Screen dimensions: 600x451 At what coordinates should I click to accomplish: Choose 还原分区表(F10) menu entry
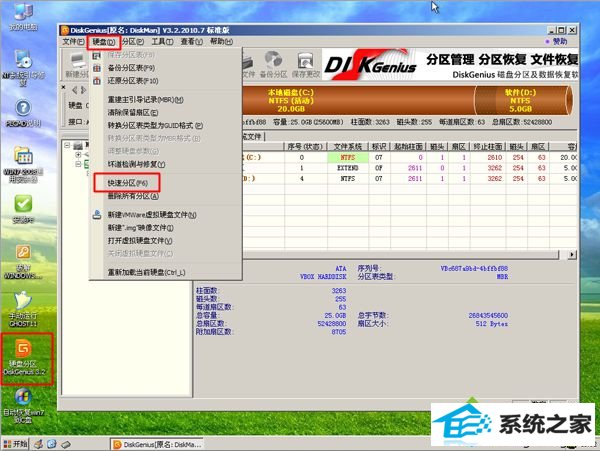[x=133, y=81]
